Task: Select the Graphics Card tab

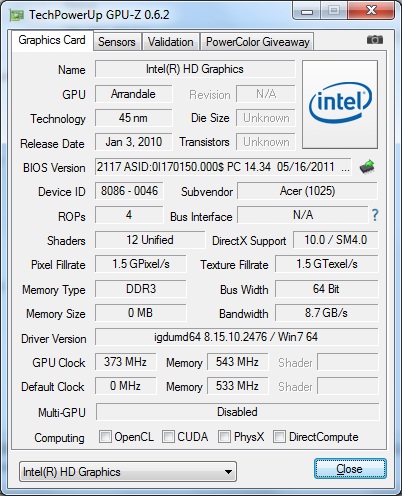Action: tap(52, 40)
